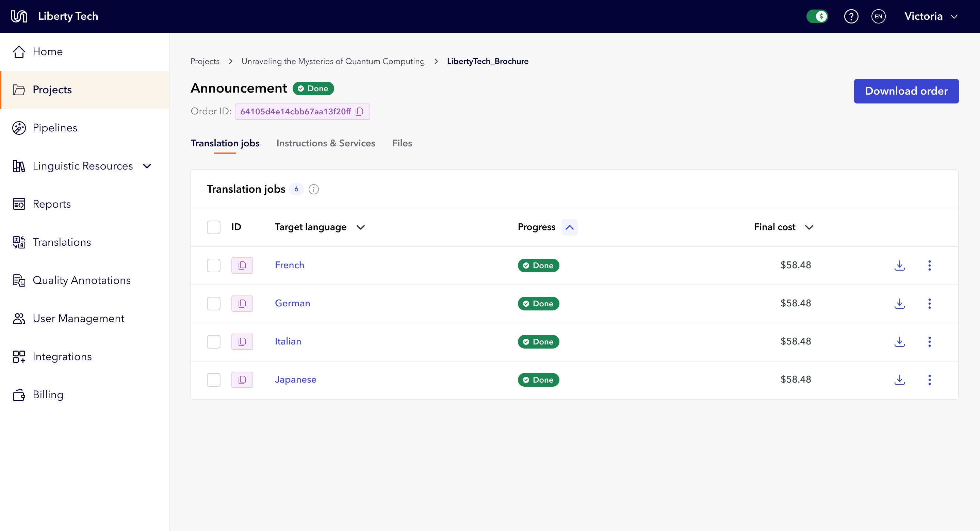Click French row Done status
980x531 pixels.
point(538,265)
